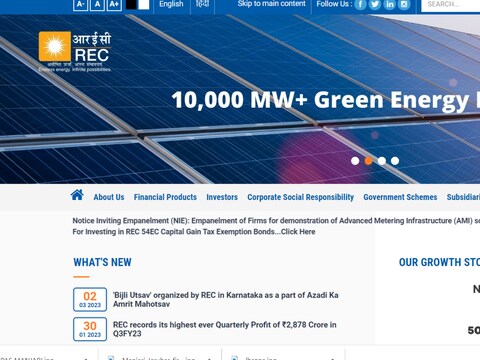Open the highest Quarterly Profit news item
This screenshot has width=480, height=360.
point(225,329)
